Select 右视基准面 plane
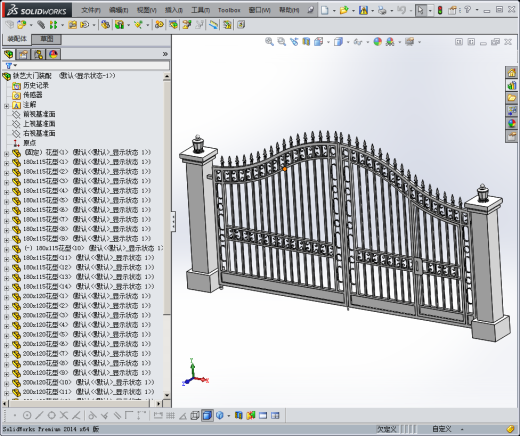 tap(39, 133)
